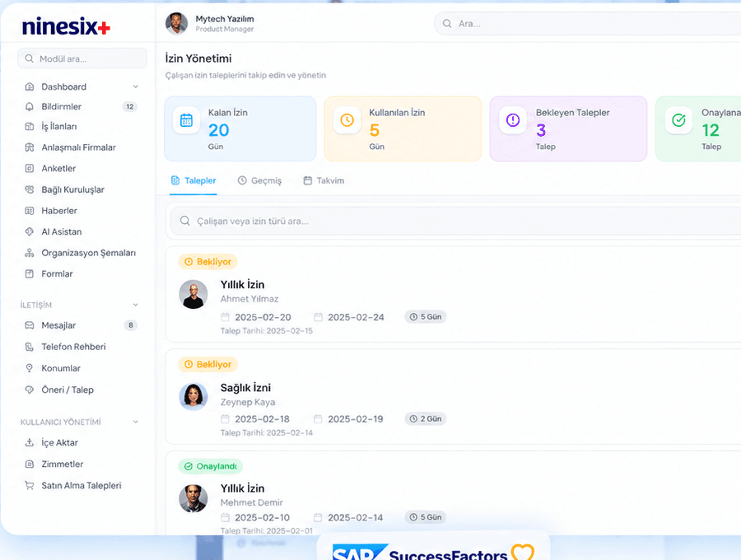Open the Kalan İzin card

[x=240, y=129]
